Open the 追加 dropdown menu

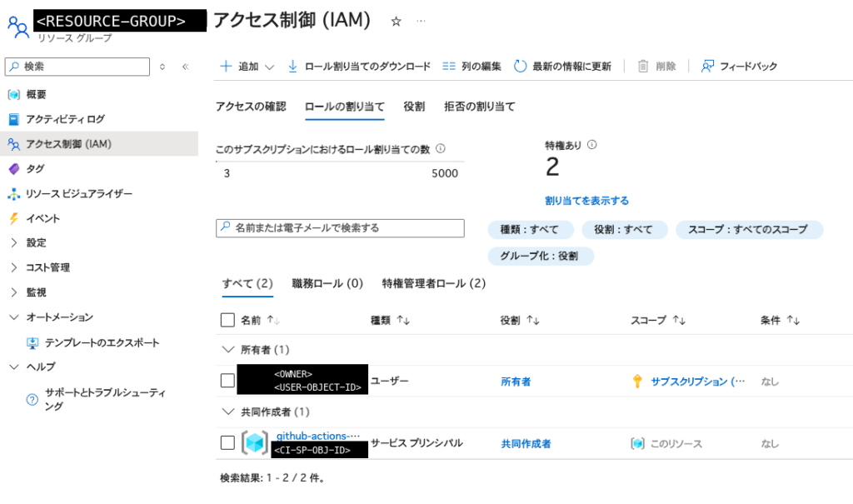pos(247,67)
